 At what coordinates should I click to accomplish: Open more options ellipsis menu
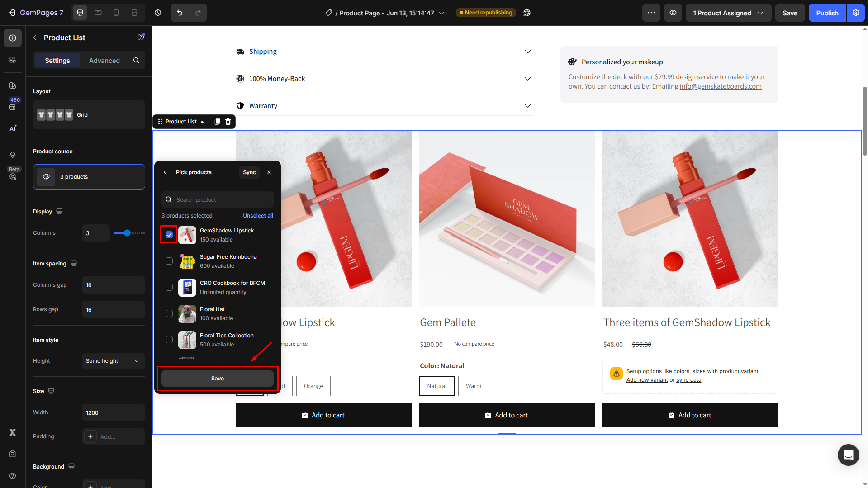(651, 13)
